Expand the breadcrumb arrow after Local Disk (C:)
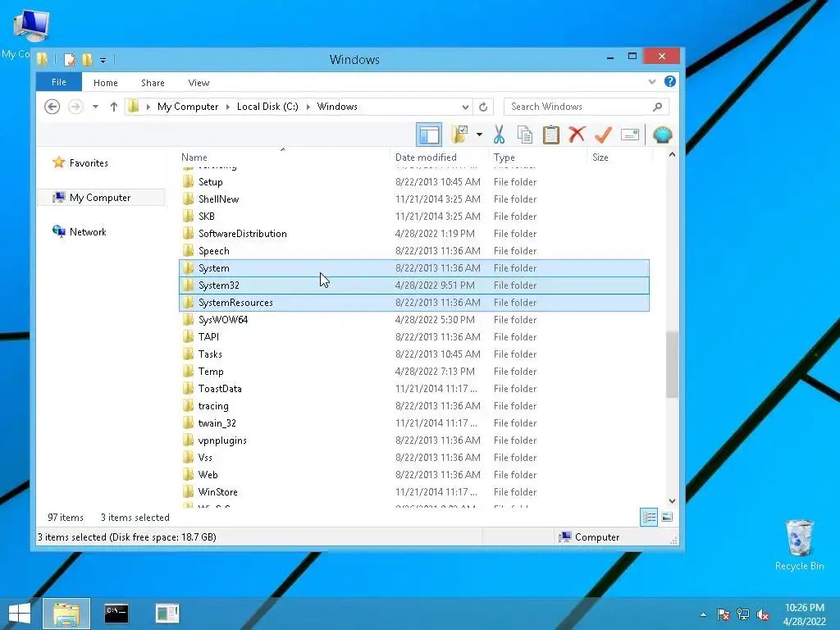This screenshot has width=840, height=630. (308, 107)
